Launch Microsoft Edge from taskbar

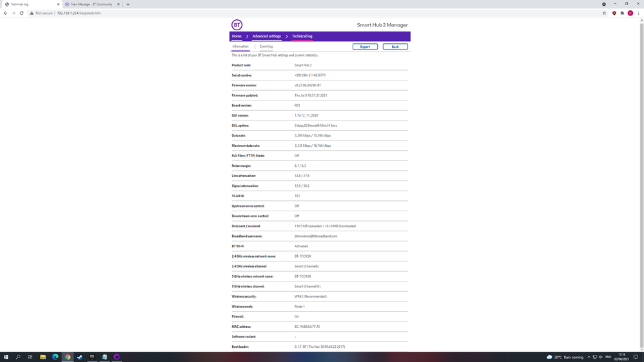pos(55,357)
